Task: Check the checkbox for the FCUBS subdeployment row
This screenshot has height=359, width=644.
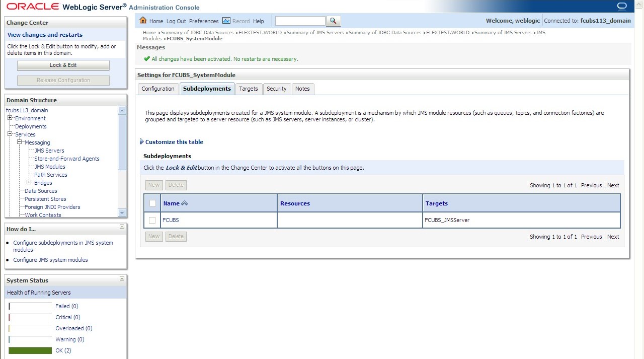Action: click(152, 220)
